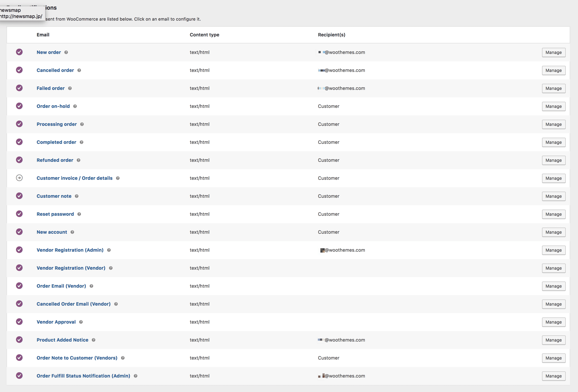Click Manage button for Customer note
The image size is (578, 392).
click(554, 196)
